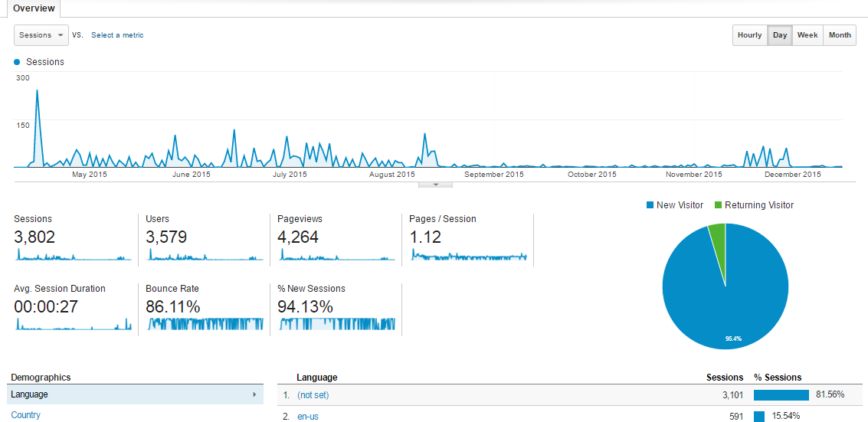The height and width of the screenshot is (422, 868).
Task: Select the Language demographics row
Action: [135, 395]
